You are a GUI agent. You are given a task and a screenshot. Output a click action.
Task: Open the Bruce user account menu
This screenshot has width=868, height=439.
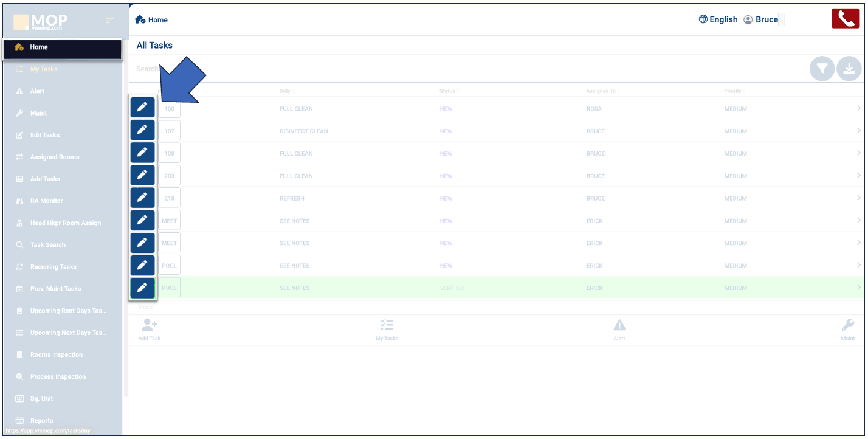[761, 19]
